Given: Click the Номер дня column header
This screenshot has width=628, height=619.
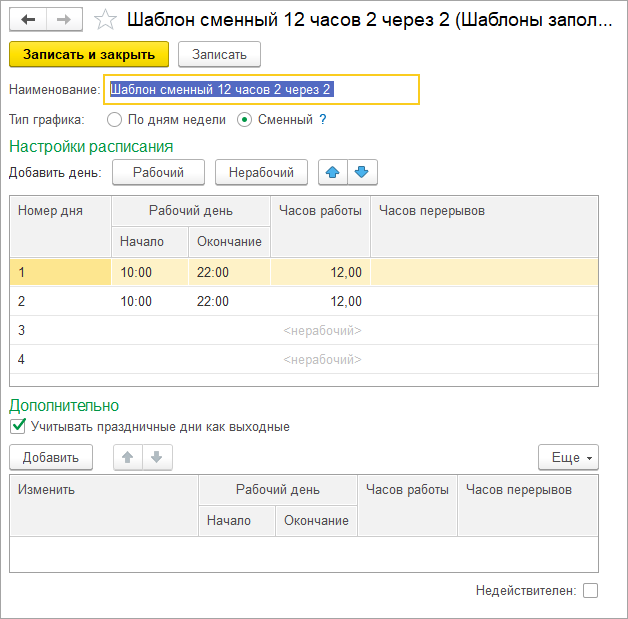Looking at the screenshot, I should (60, 227).
